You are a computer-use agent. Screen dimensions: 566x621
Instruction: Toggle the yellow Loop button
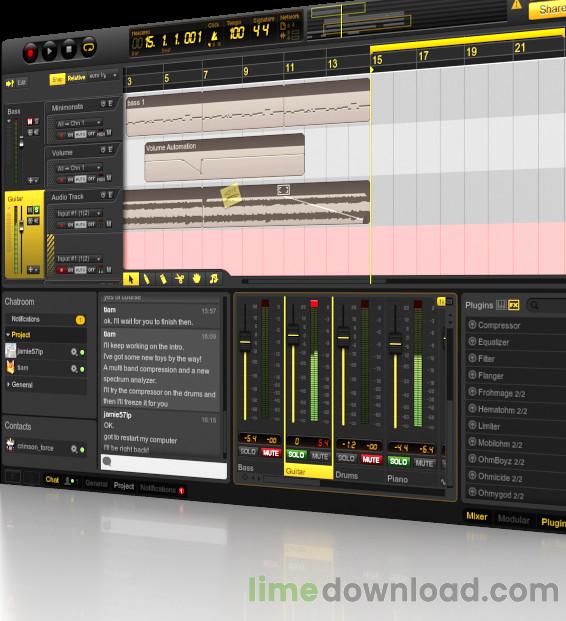coord(89,48)
